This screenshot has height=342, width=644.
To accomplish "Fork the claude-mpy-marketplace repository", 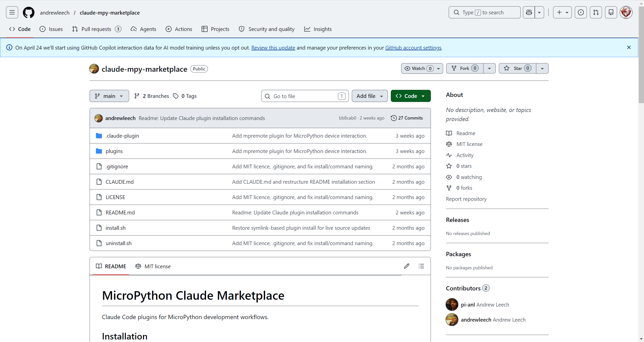I will pyautogui.click(x=465, y=68).
